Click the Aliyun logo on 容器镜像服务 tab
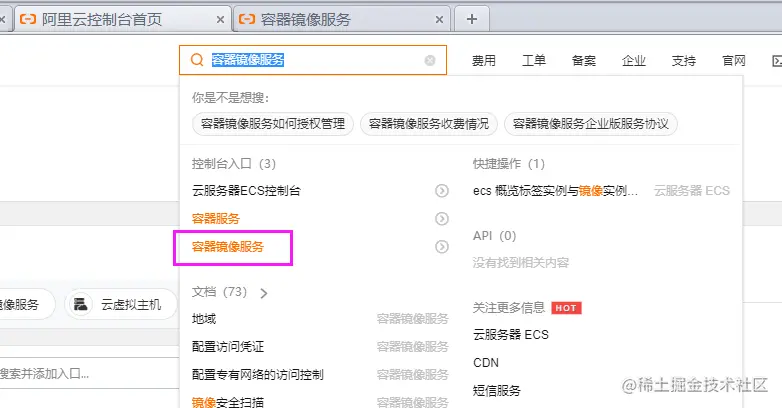 pyautogui.click(x=247, y=19)
